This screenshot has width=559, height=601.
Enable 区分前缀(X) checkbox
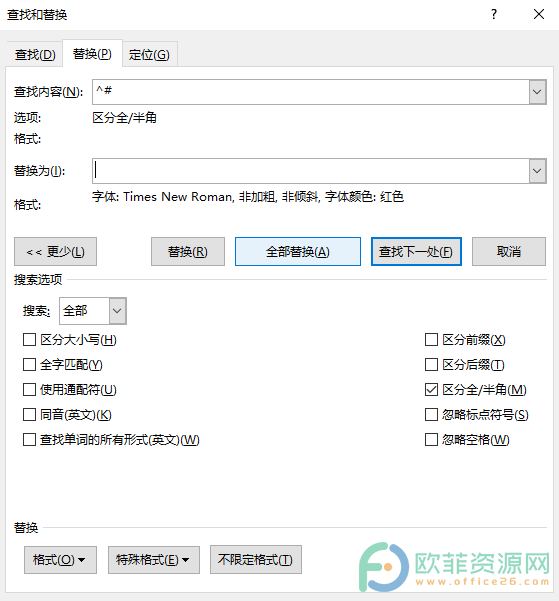(431, 340)
